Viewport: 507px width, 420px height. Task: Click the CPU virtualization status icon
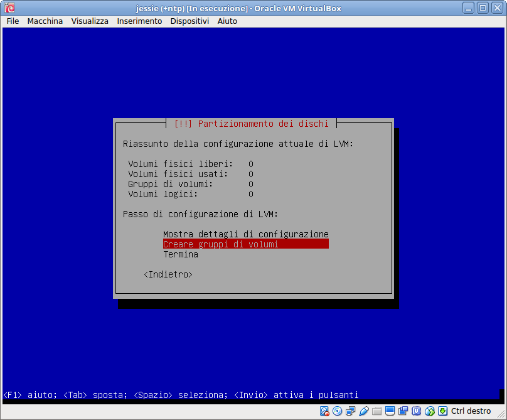[416, 411]
